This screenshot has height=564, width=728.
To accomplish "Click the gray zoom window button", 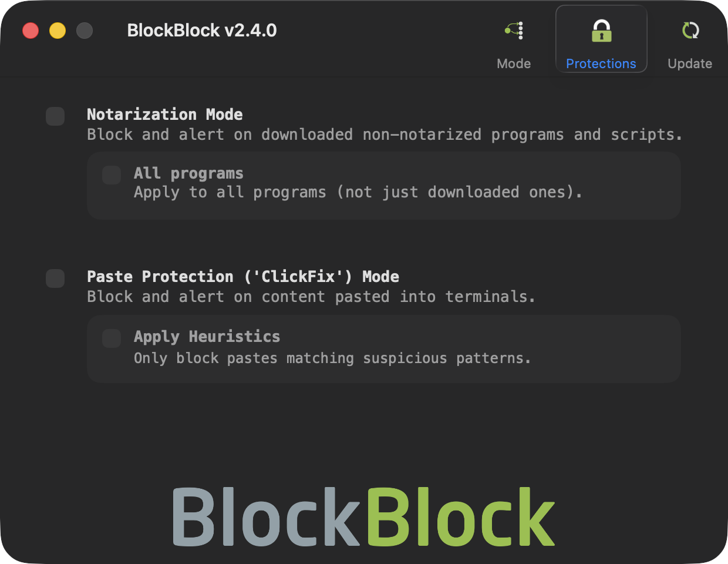I will click(x=85, y=31).
